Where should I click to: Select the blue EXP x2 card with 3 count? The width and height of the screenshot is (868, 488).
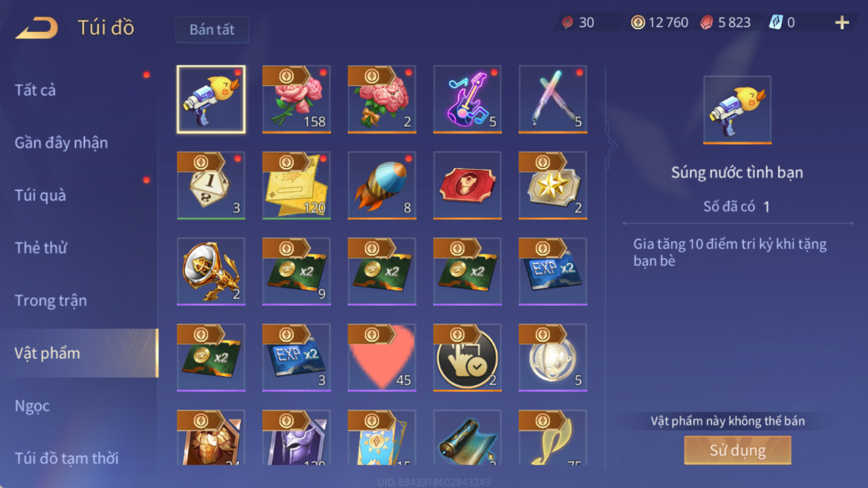point(296,358)
